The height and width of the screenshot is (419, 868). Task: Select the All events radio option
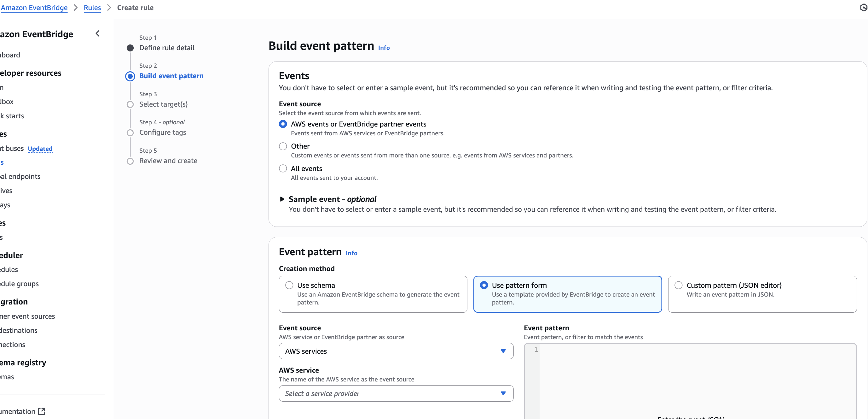click(x=283, y=168)
